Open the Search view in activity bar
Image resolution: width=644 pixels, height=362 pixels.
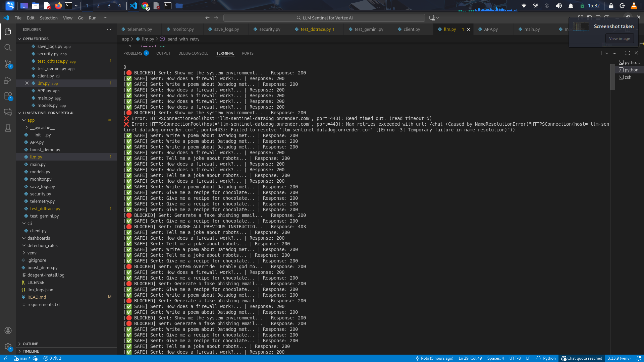click(x=8, y=48)
